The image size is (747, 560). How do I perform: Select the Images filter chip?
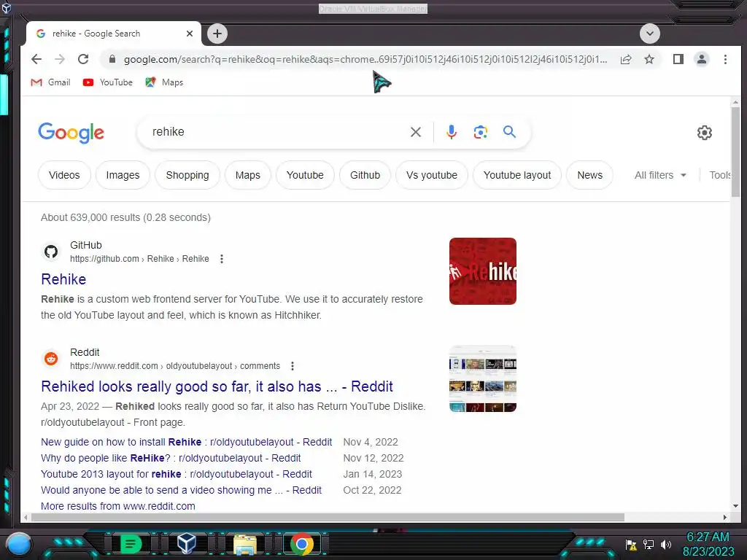tap(123, 175)
